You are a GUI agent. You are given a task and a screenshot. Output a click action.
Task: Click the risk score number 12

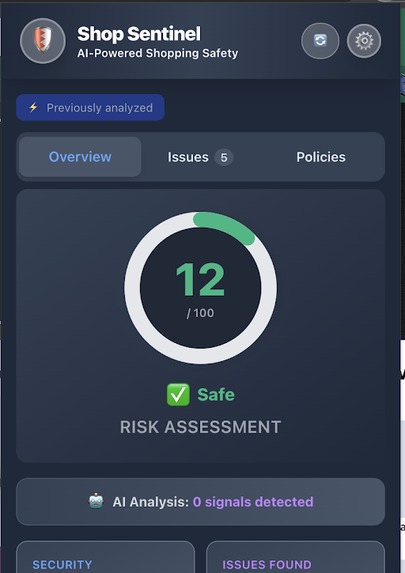[200, 280]
